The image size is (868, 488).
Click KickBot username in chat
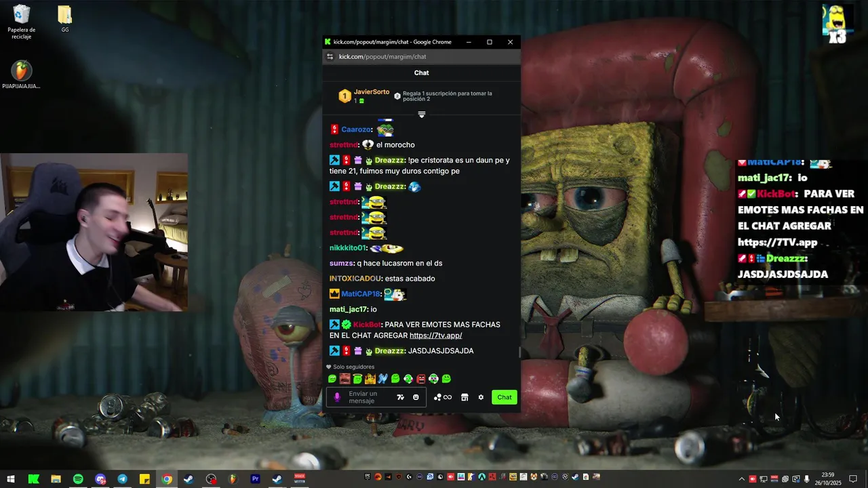368,325
